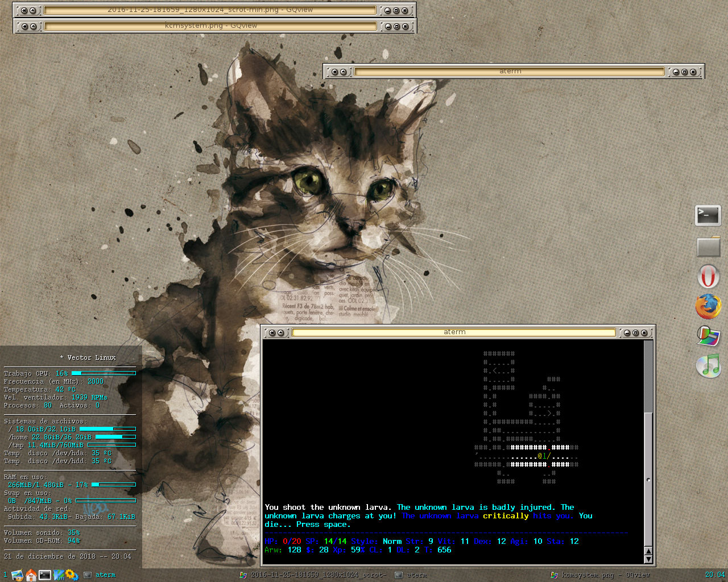Close the rolled-up aterm window
The height and width of the screenshot is (582, 728).
point(693,72)
